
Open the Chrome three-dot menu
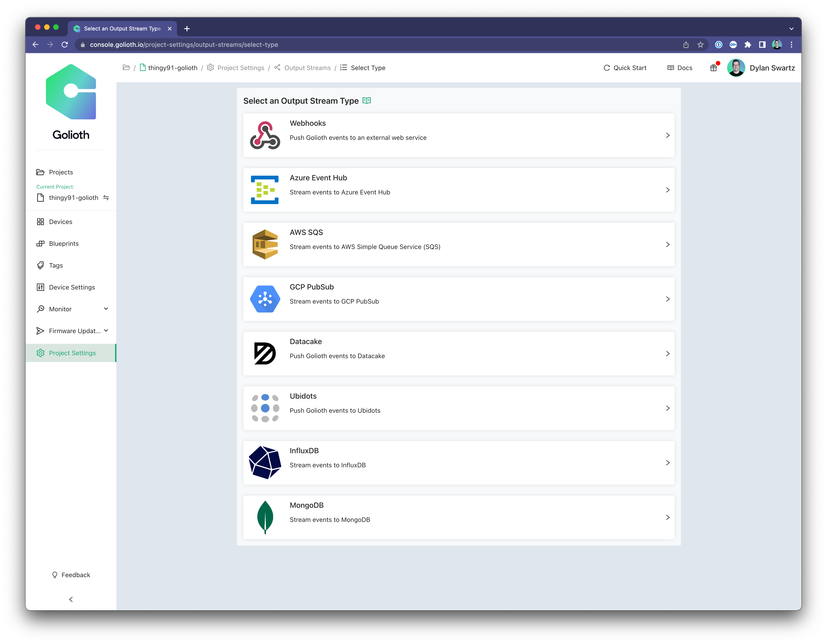[792, 45]
